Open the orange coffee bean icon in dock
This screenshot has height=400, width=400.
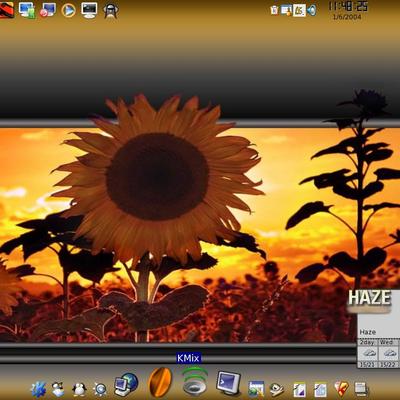[160, 382]
